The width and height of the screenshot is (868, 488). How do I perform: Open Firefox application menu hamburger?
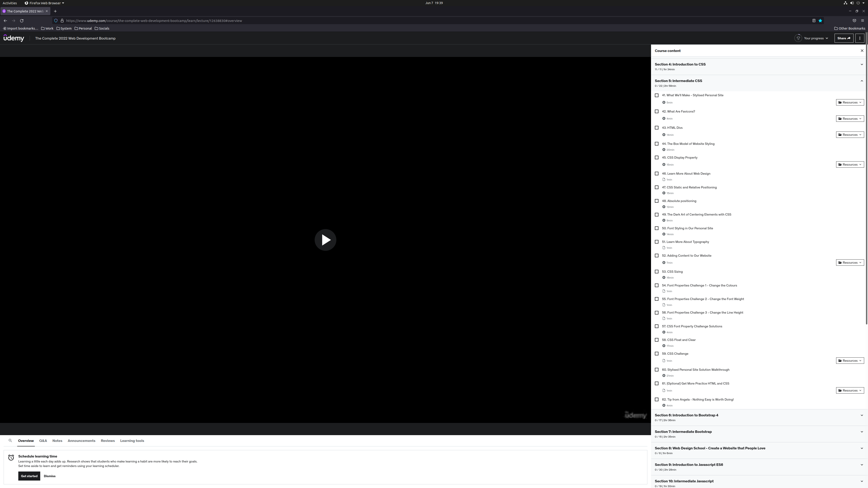pyautogui.click(x=863, y=21)
